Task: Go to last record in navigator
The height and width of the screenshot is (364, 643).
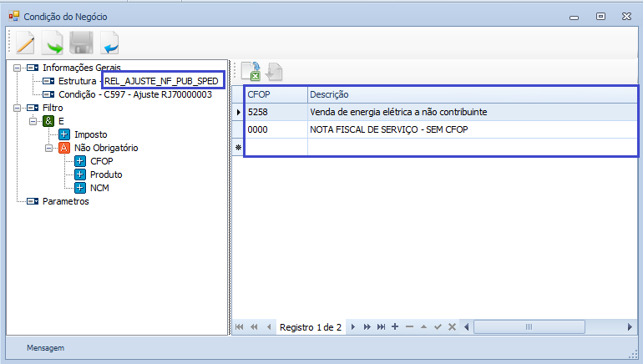Action: click(381, 327)
